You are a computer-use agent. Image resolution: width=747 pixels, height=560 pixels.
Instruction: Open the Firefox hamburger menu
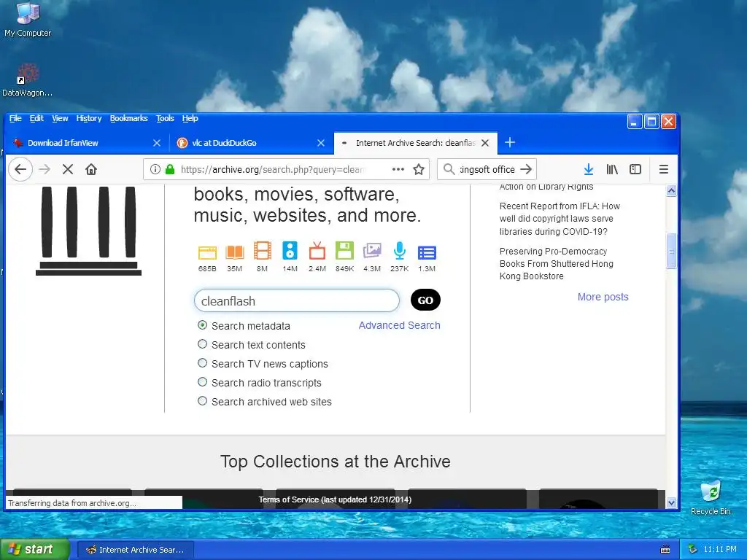click(664, 169)
